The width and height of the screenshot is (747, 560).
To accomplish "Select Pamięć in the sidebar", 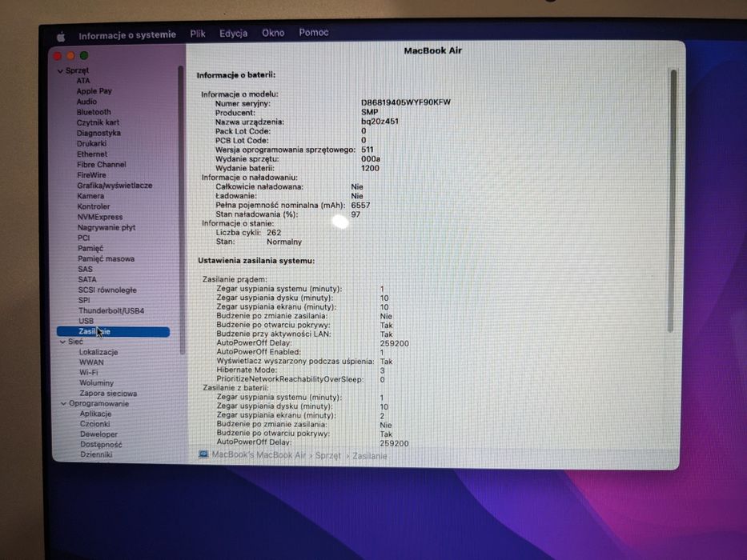I will pos(90,248).
